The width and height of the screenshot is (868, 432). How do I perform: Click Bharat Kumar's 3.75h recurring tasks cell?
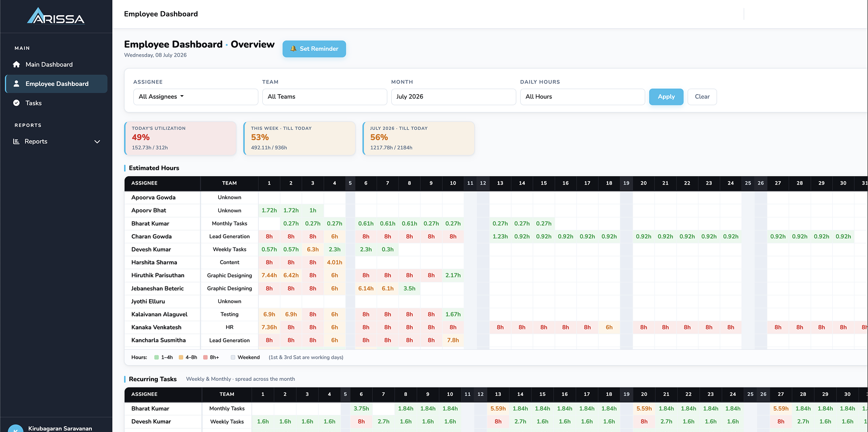361,409
